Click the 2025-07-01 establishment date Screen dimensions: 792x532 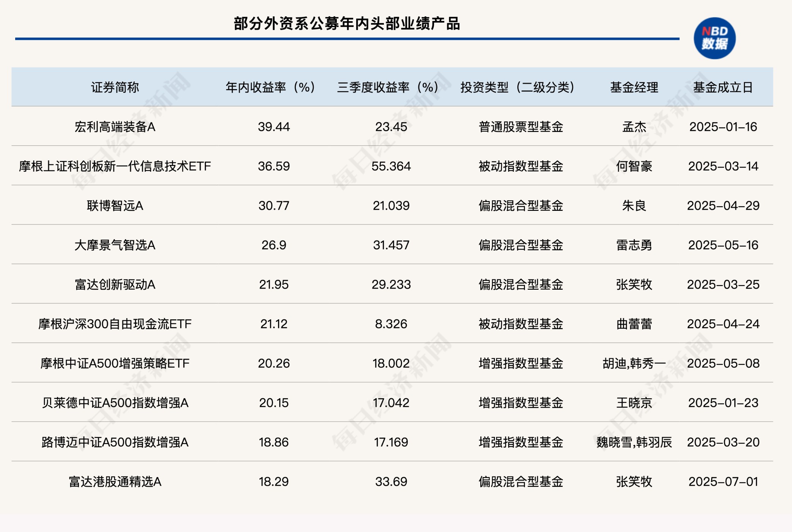point(723,482)
